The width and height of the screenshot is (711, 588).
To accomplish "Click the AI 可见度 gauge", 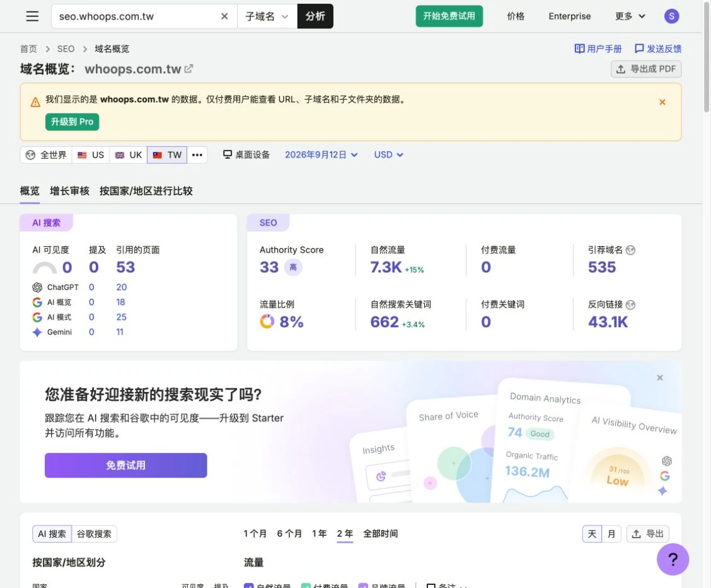I will [44, 267].
